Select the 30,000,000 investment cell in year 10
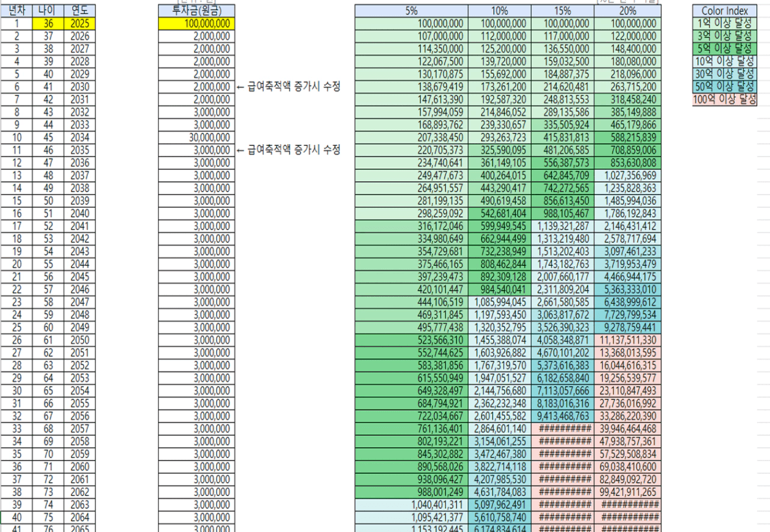Screen dimensions: 770x532 tap(197, 137)
